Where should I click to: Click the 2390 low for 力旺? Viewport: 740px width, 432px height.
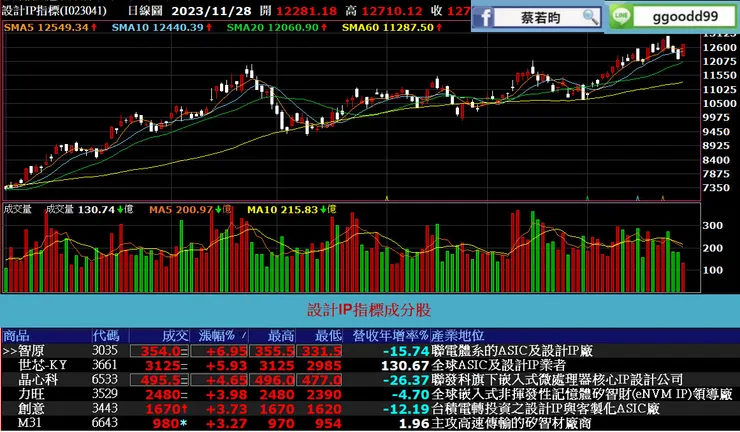coord(324,395)
